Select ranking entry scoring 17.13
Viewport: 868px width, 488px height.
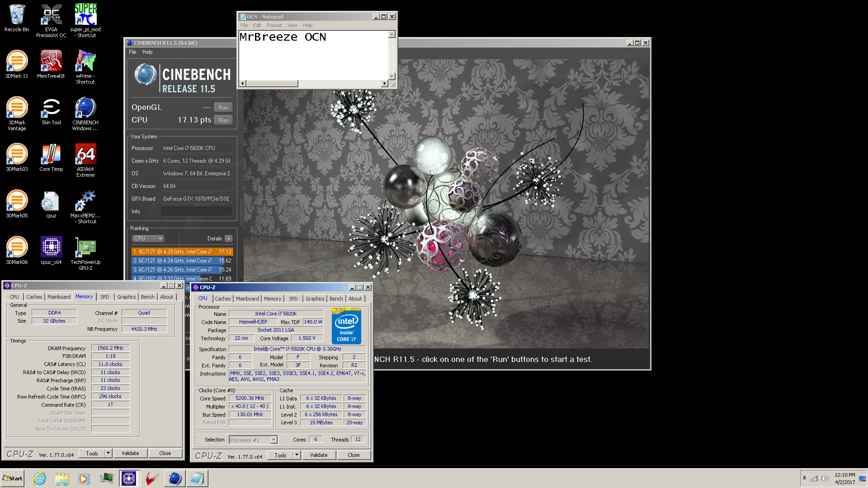[x=182, y=252]
